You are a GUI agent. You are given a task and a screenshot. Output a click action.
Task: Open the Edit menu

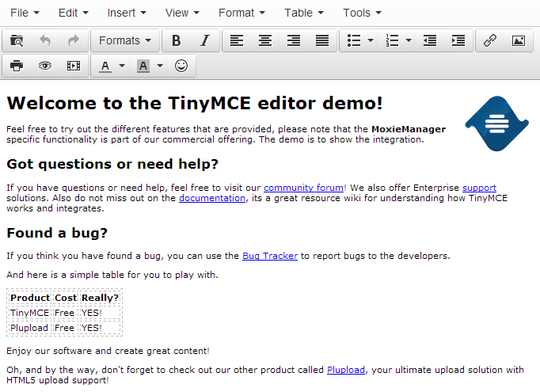[74, 13]
